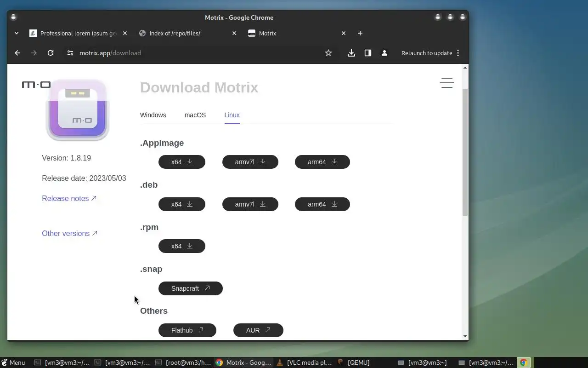Open Flathub link button
This screenshot has height=368, width=588.
click(187, 330)
